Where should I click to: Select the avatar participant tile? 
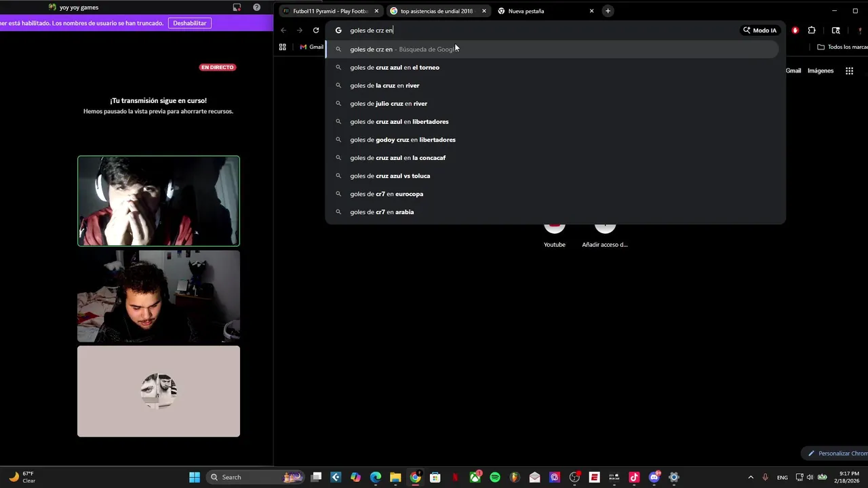tap(159, 391)
